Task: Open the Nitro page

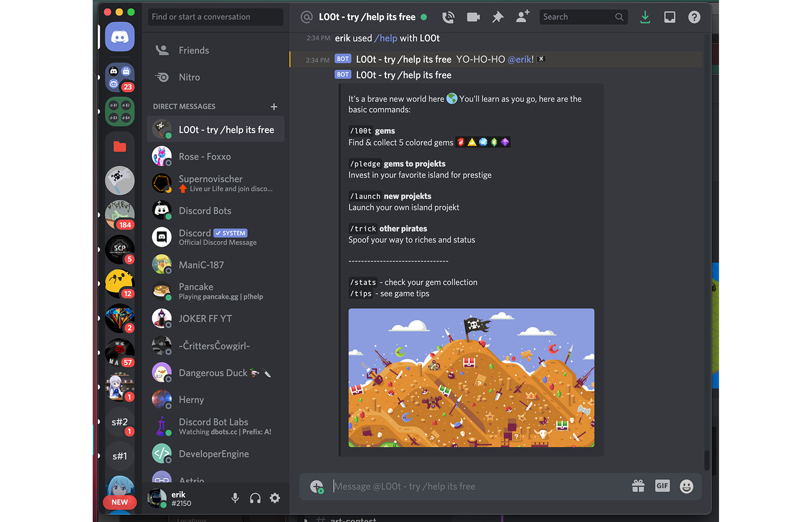Action: 189,77
